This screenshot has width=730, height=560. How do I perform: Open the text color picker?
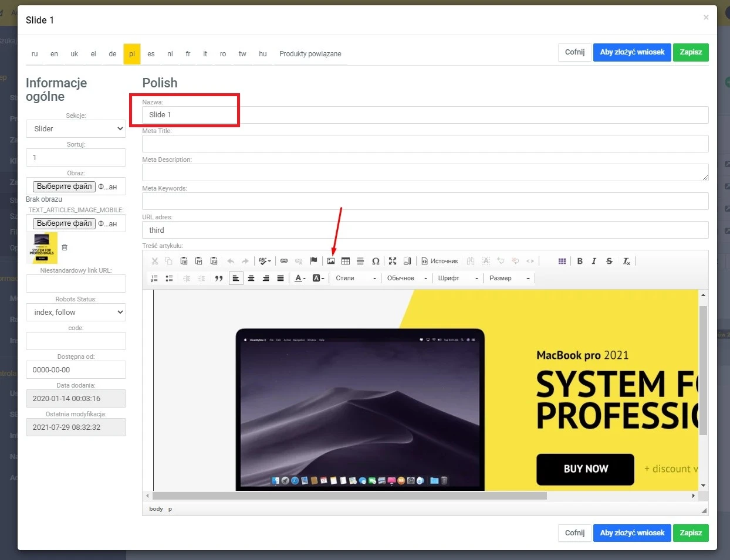(300, 278)
